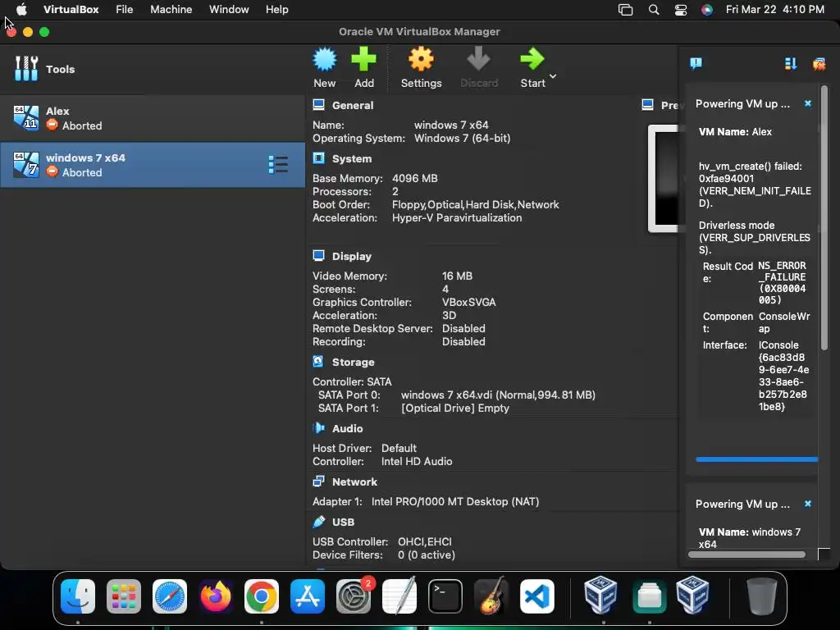This screenshot has height=630, width=840.
Task: Click the notification sort order icon
Action: [x=791, y=64]
